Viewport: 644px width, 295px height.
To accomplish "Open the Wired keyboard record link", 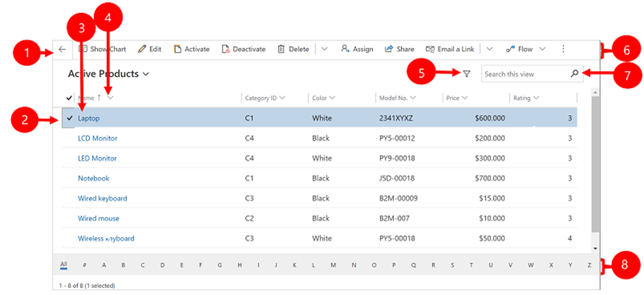I will pyautogui.click(x=102, y=198).
